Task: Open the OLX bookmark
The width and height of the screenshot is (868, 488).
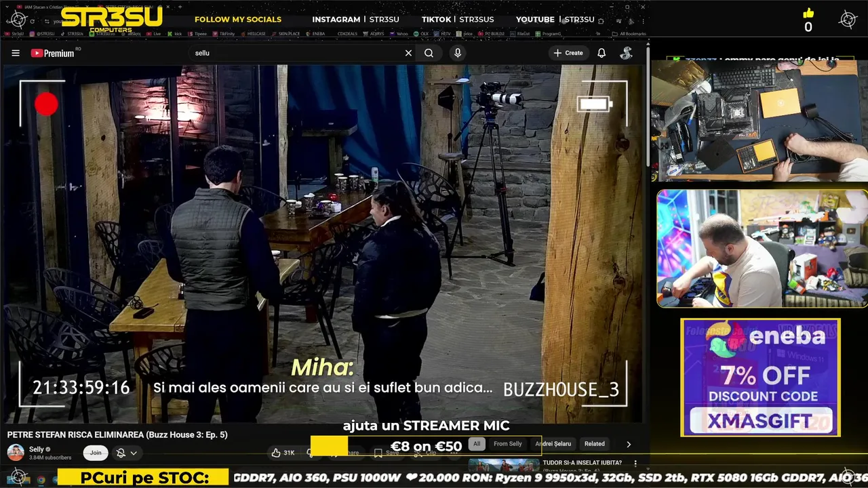Action: [x=421, y=34]
